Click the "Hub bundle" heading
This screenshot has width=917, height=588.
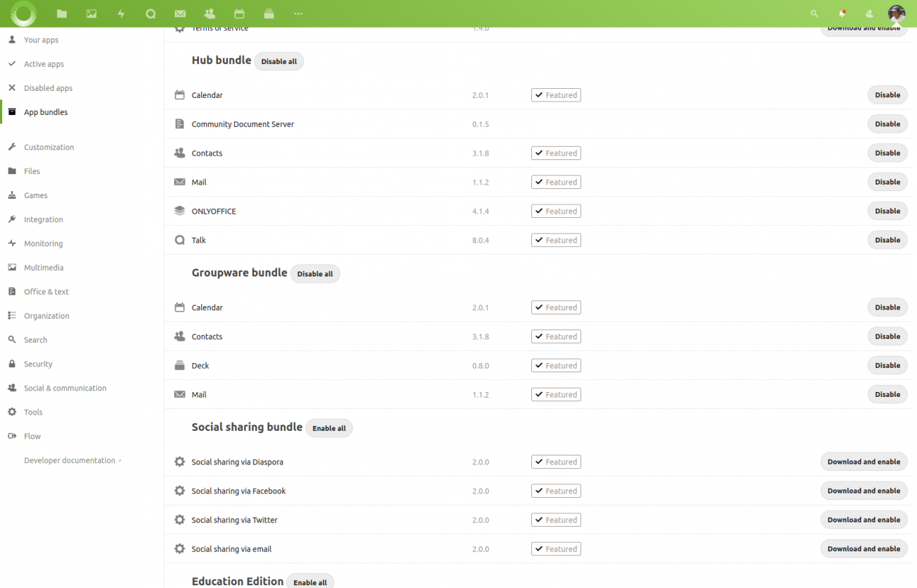pos(221,61)
